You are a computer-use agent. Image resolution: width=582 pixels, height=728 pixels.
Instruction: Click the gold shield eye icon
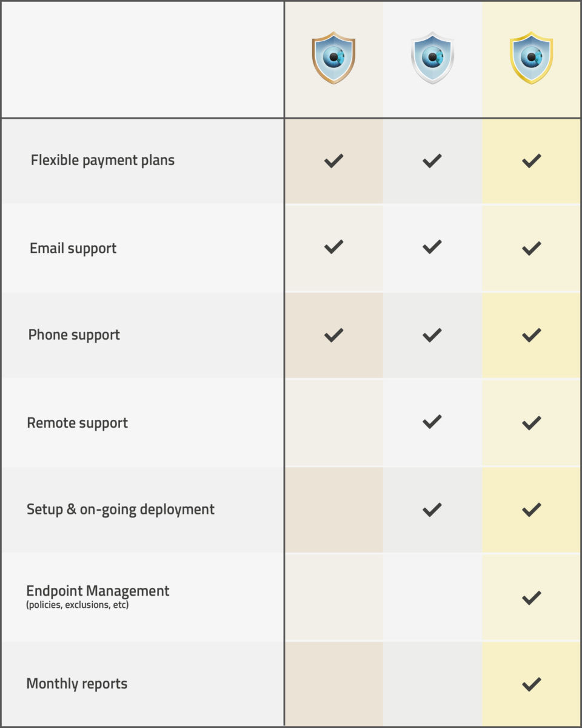coord(531,58)
